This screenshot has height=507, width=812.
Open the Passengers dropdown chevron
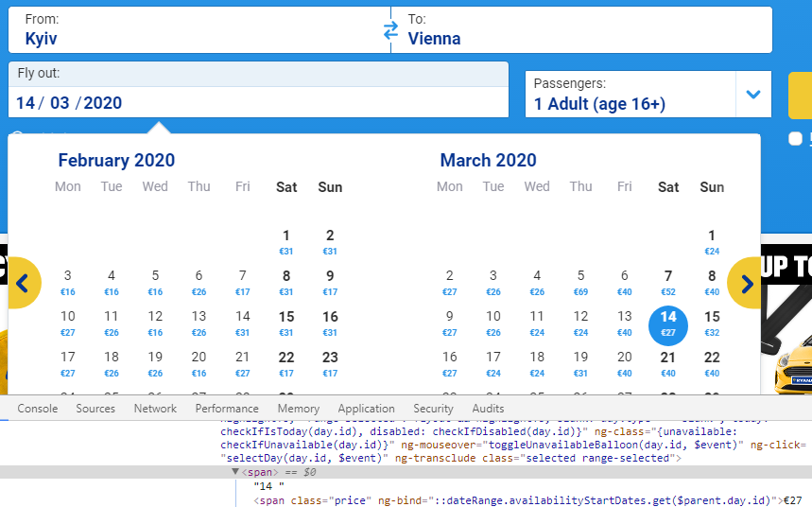(753, 95)
